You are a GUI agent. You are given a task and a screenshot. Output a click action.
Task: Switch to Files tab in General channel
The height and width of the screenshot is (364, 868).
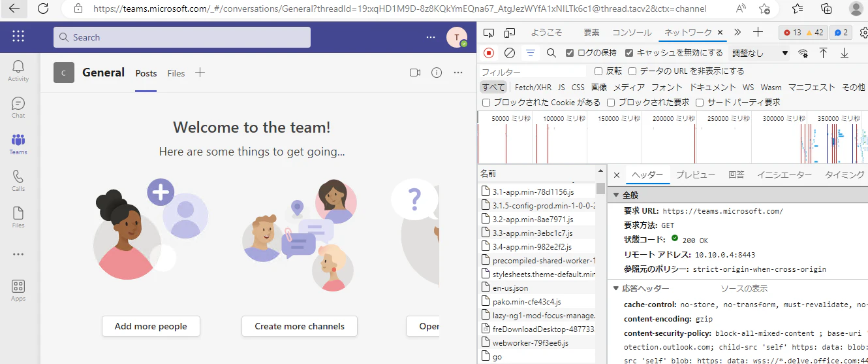click(176, 73)
